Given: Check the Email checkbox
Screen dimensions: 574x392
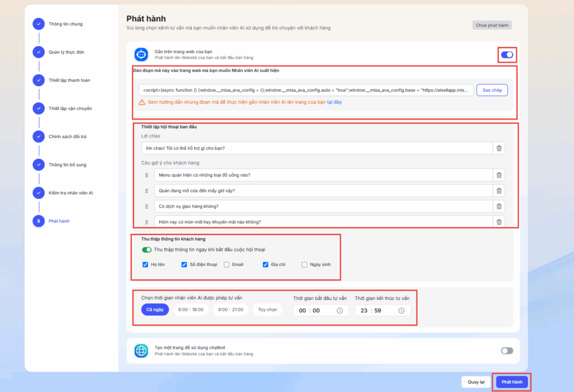Looking at the screenshot, I should (x=226, y=264).
